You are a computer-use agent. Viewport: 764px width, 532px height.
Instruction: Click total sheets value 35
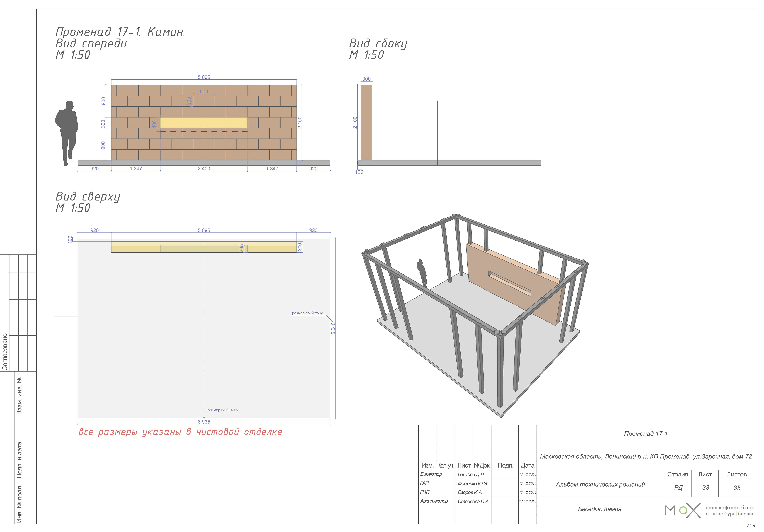click(x=737, y=488)
